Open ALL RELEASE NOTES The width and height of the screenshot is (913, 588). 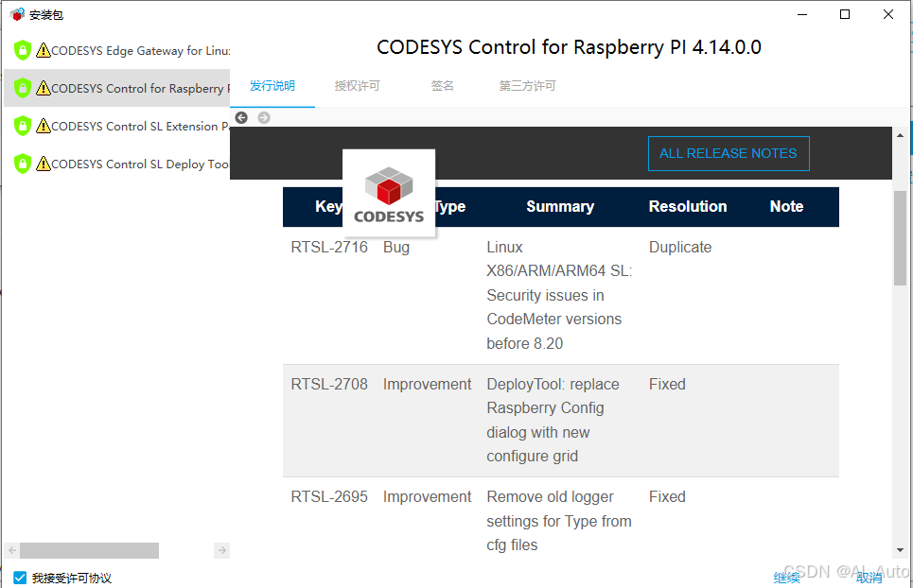point(729,153)
